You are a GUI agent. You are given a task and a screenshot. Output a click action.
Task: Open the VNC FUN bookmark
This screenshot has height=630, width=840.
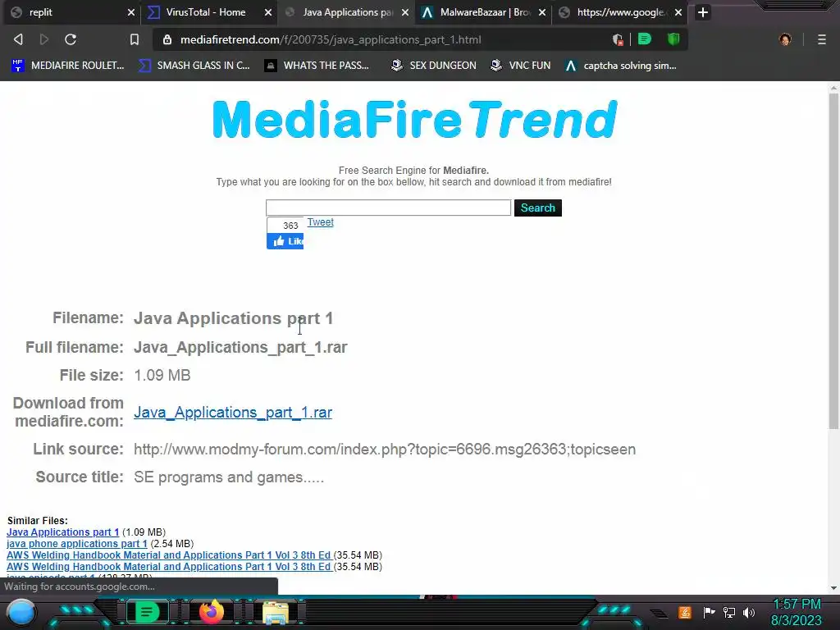(x=521, y=66)
